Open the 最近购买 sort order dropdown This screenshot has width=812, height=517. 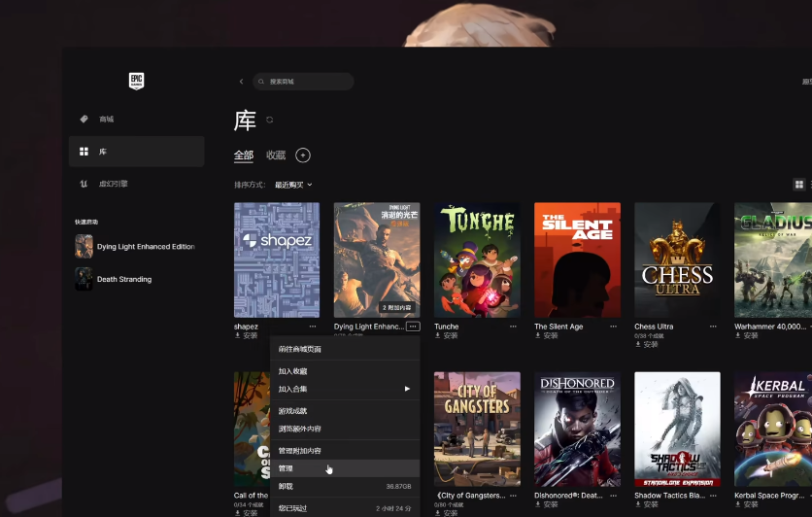coord(293,185)
